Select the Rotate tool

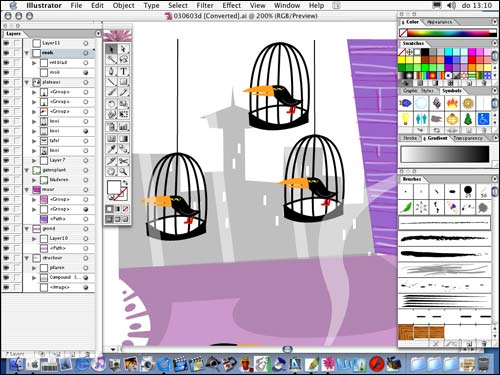coord(112,104)
